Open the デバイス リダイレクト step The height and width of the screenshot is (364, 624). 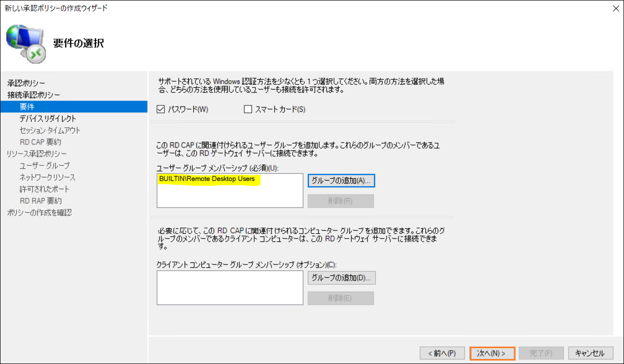48,118
